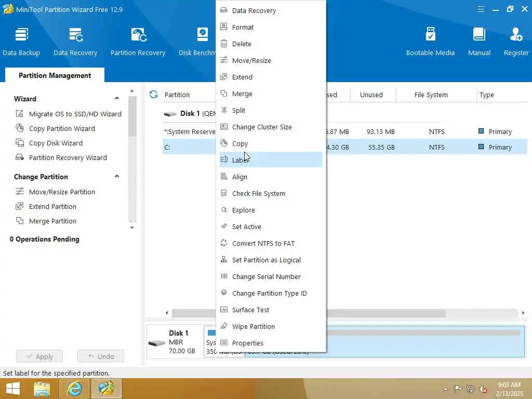Open Data Recovery tool in toolbar
The width and height of the screenshot is (532, 399).
75,42
